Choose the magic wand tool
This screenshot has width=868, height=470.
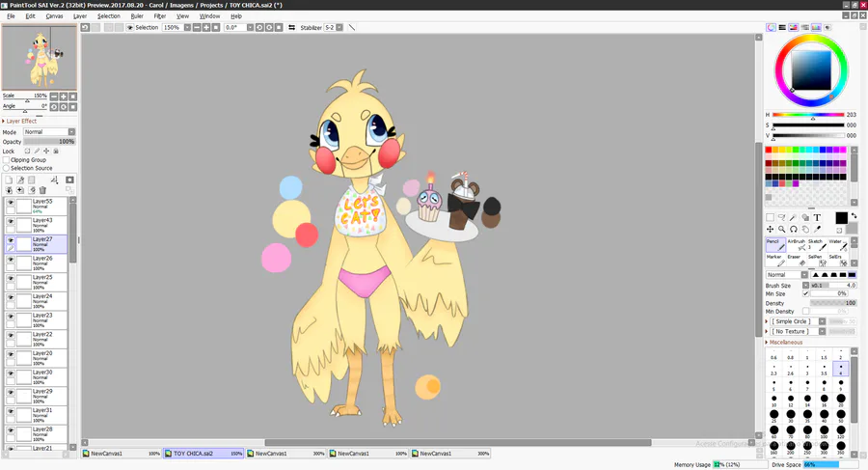794,217
